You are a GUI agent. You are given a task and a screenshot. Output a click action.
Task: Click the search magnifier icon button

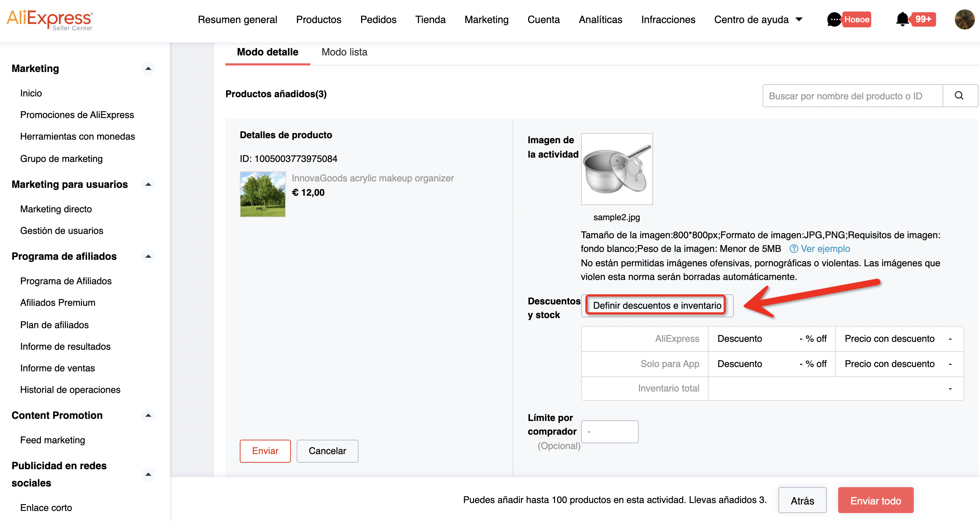pos(959,96)
